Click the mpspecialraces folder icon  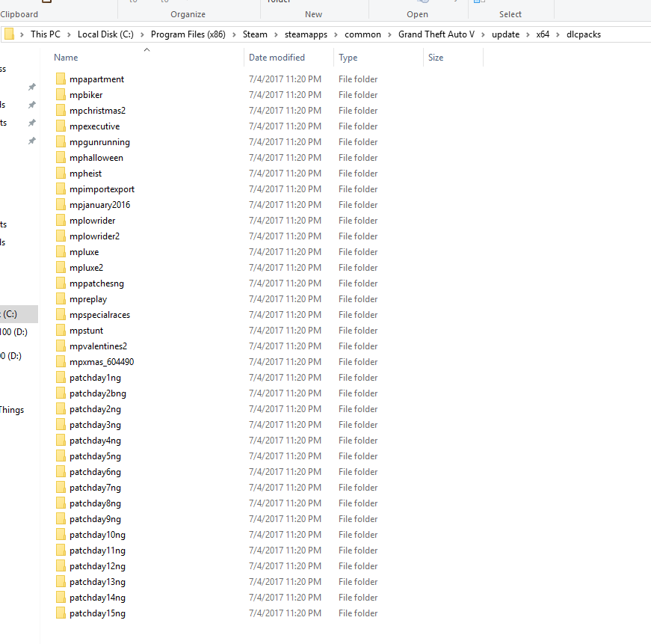(x=61, y=315)
